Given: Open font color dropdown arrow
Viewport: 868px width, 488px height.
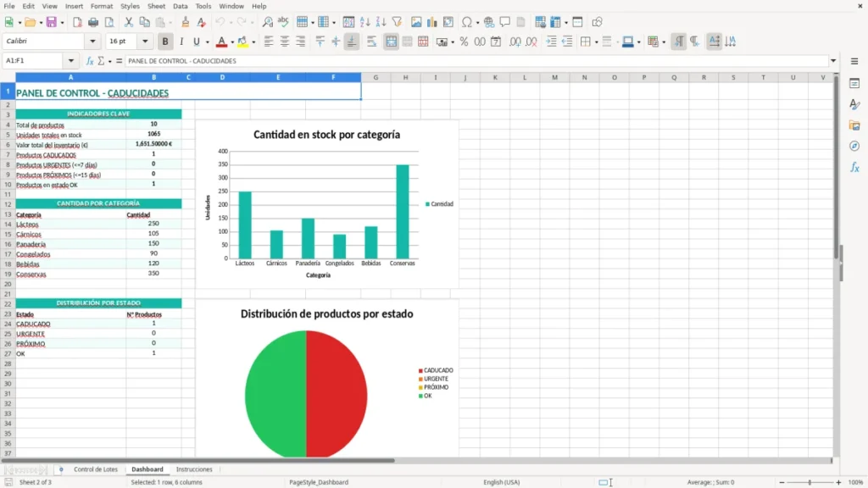Looking at the screenshot, I should coord(232,42).
